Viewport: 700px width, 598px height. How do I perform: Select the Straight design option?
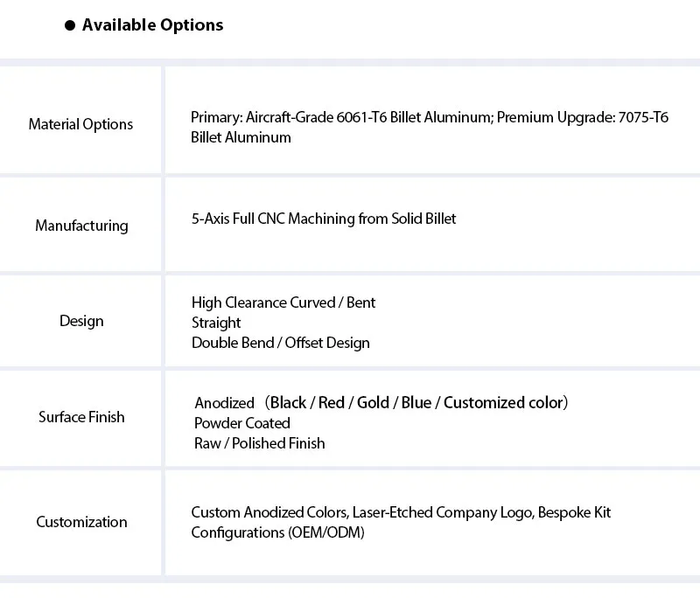tap(216, 323)
